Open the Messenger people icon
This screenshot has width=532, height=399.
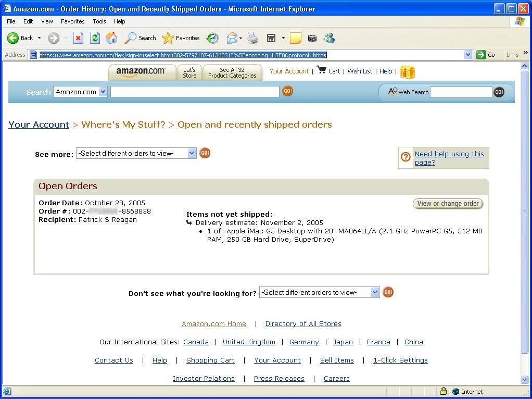click(329, 38)
